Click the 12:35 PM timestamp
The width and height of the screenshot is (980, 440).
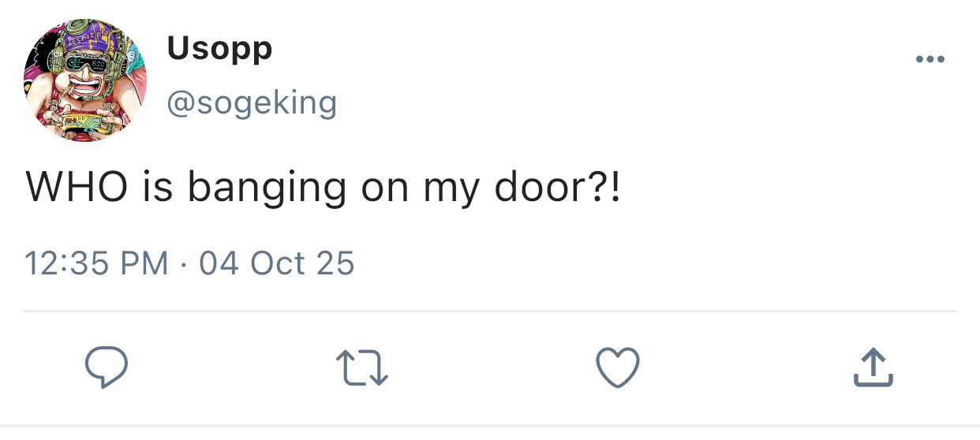coord(96,263)
